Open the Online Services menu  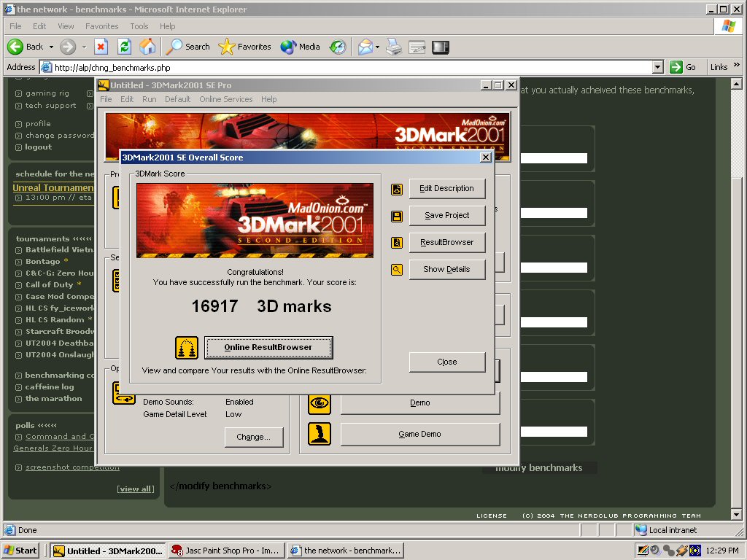(226, 99)
